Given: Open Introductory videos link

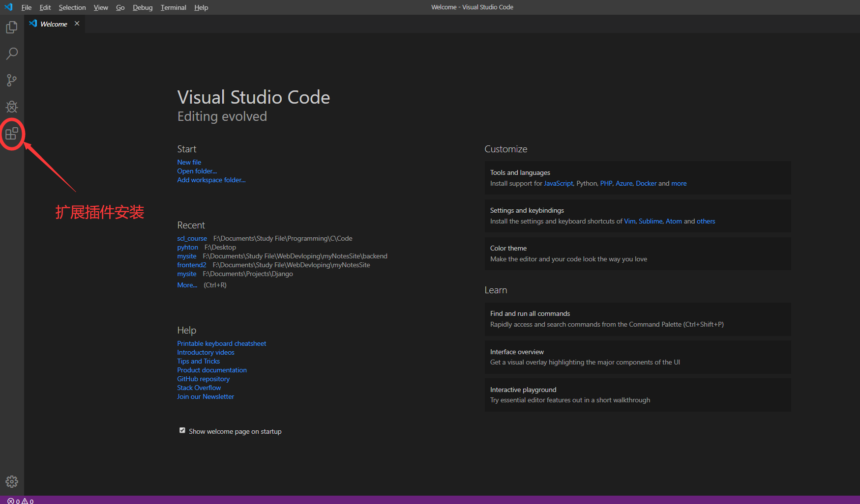Looking at the screenshot, I should pos(206,352).
